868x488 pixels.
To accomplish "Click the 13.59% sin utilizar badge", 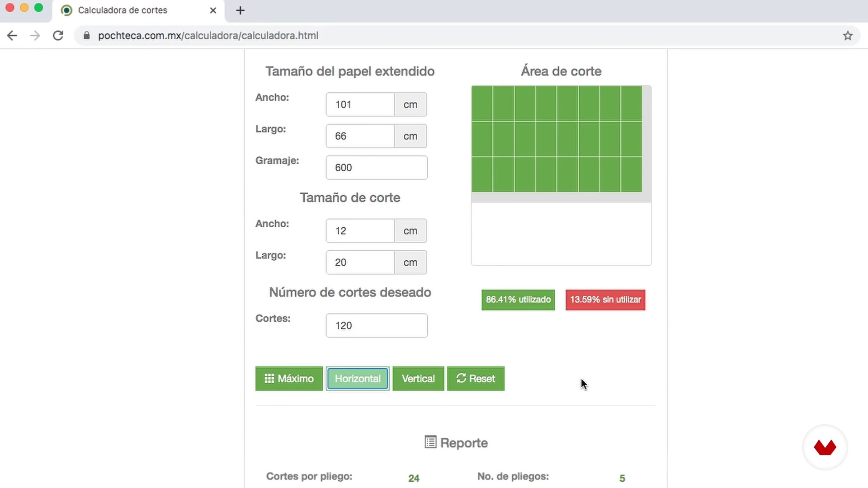I will [x=605, y=300].
